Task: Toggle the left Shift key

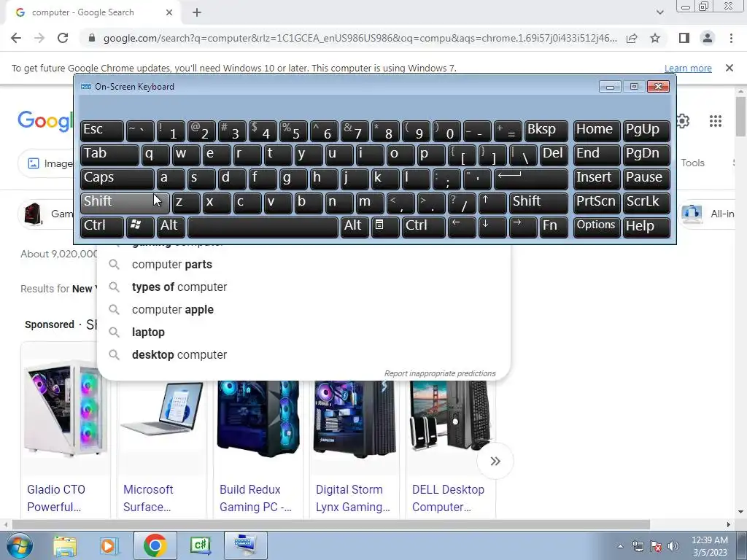Action: pos(125,203)
